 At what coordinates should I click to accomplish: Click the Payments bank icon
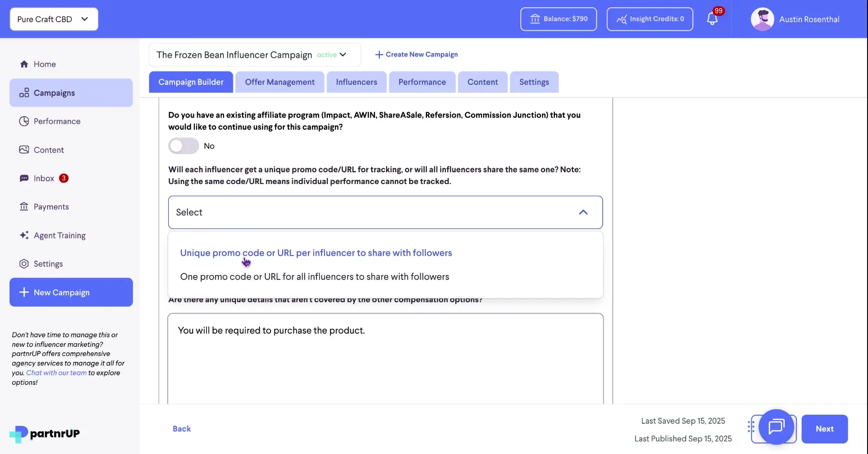24,206
